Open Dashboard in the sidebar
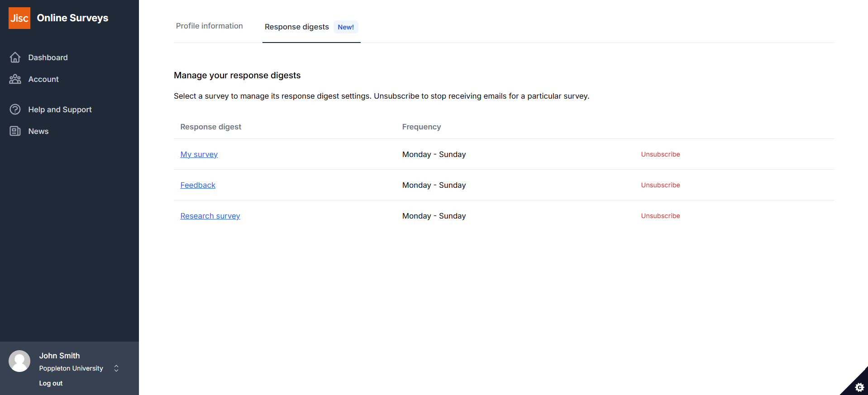Image resolution: width=868 pixels, height=395 pixels. click(x=48, y=57)
